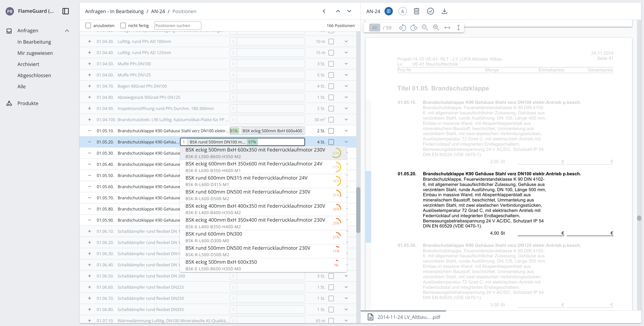Rotate PDF clockwise

coord(414,28)
